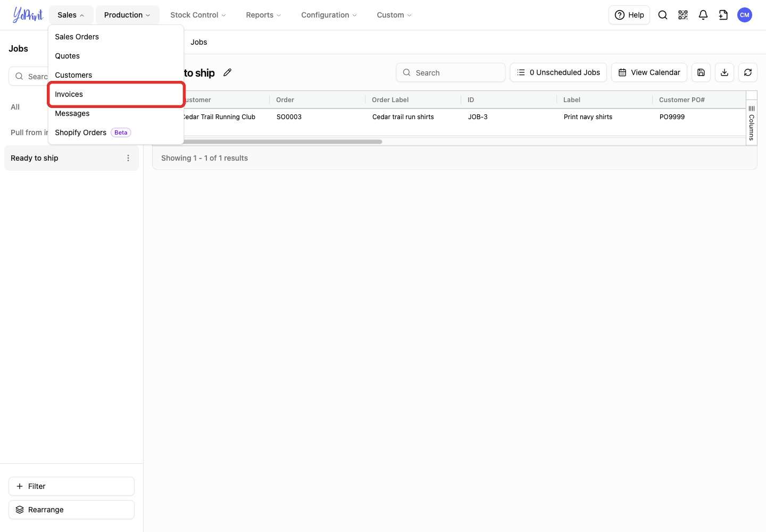Save the current view with floppy icon
Image resolution: width=766 pixels, height=532 pixels.
pos(701,72)
